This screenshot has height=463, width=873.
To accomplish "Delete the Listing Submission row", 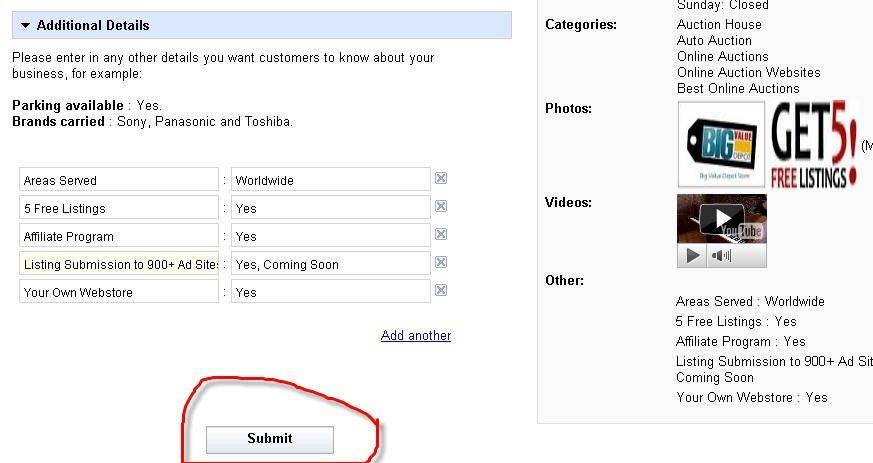I will 441,262.
